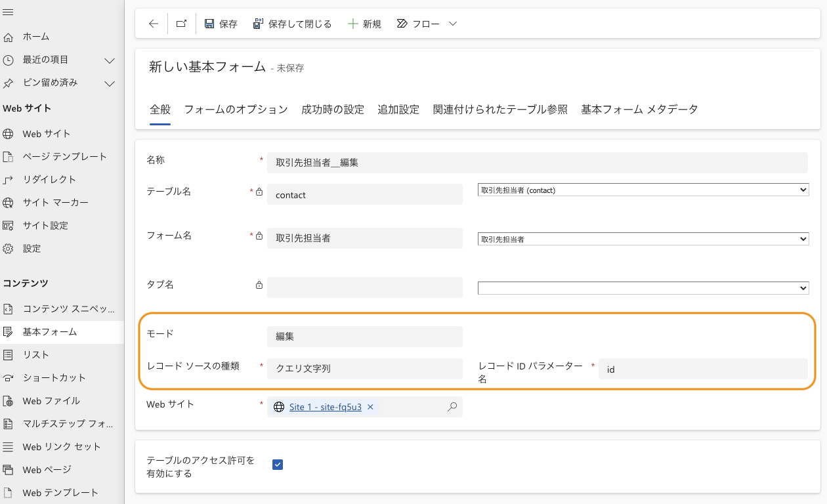Open the フォーム名 form dropdown
This screenshot has width=827, height=504.
click(x=643, y=240)
